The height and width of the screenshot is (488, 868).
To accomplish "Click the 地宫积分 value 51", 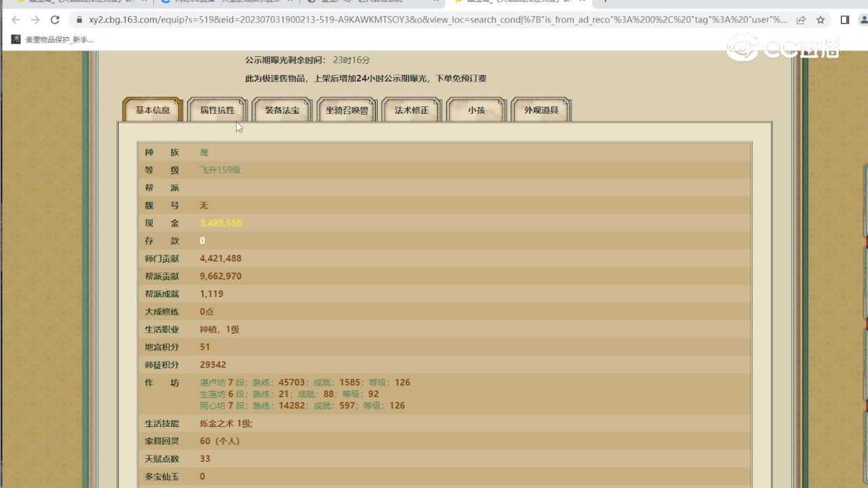I will point(205,347).
